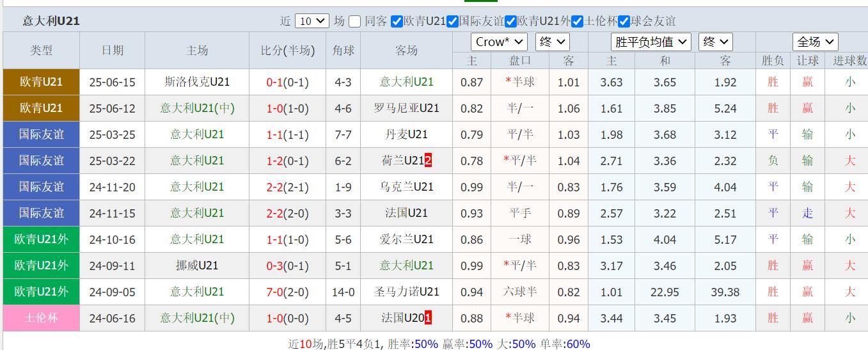This screenshot has height=350, width=868.
Task: Open the 罗马尼亚U21 team link
Action: point(406,108)
